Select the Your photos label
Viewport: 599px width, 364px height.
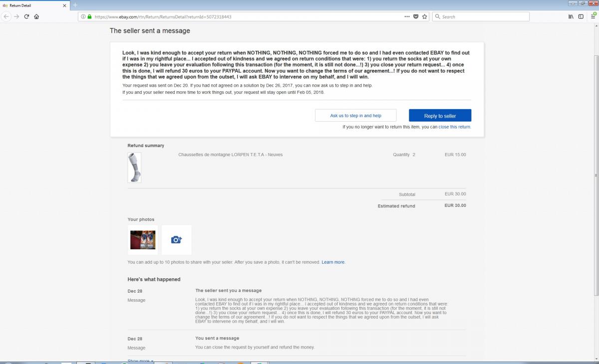141,219
